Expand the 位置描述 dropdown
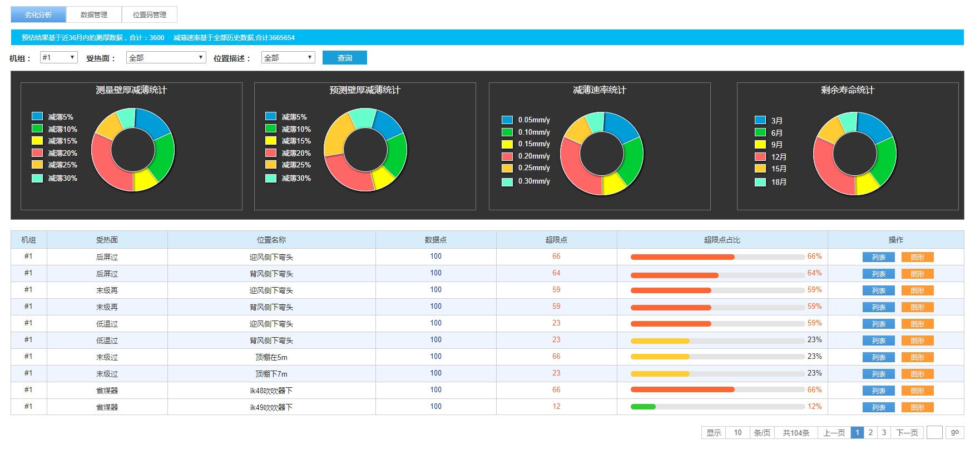 (x=288, y=57)
